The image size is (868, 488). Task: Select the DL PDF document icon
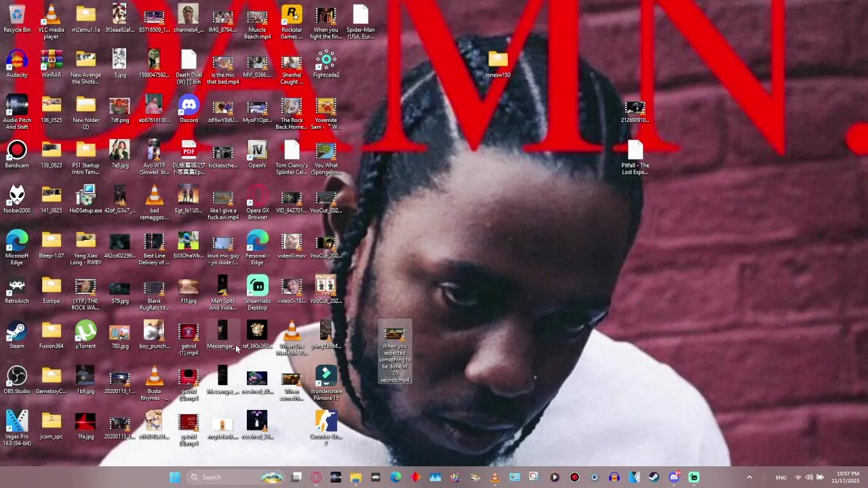(189, 157)
